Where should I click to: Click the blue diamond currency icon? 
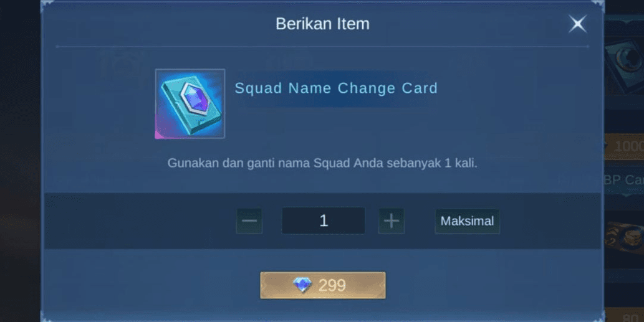(x=302, y=285)
